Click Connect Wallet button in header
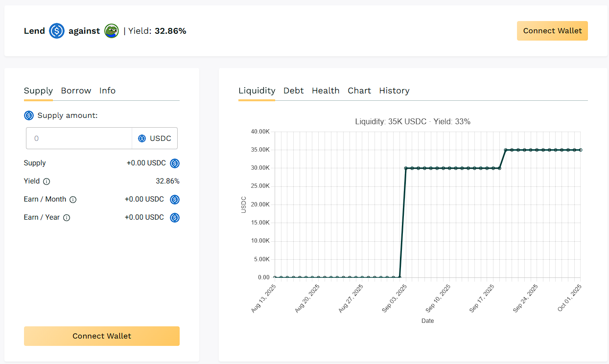The height and width of the screenshot is (364, 609). click(x=552, y=31)
